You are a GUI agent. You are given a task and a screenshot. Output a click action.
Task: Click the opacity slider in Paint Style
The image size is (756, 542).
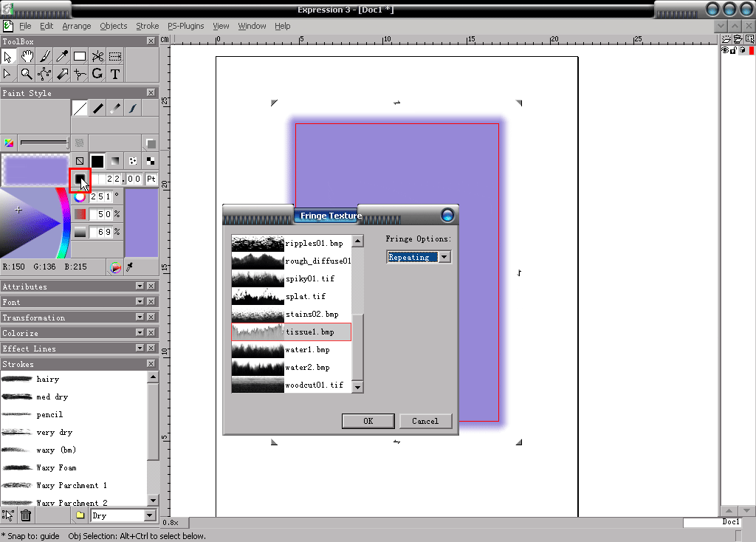click(x=44, y=143)
